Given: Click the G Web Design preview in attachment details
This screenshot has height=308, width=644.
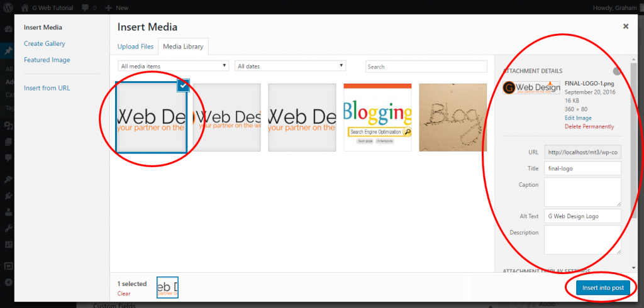Looking at the screenshot, I should pos(531,87).
